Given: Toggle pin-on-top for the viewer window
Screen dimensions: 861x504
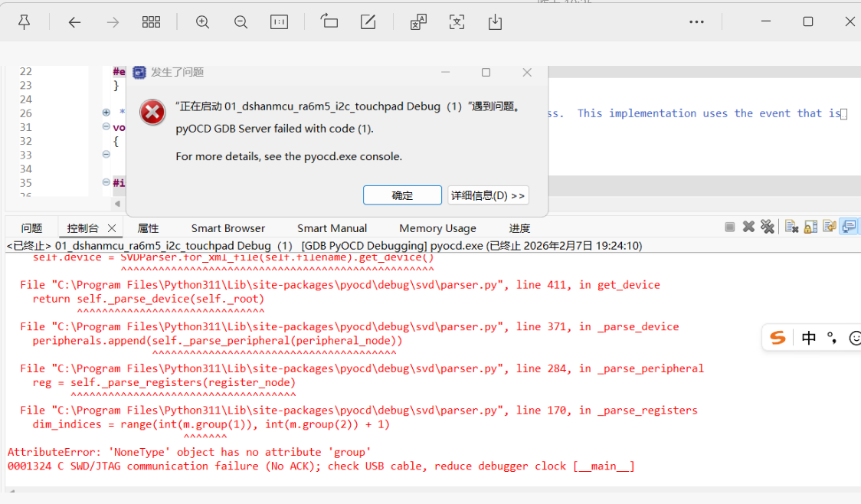Looking at the screenshot, I should (x=25, y=22).
